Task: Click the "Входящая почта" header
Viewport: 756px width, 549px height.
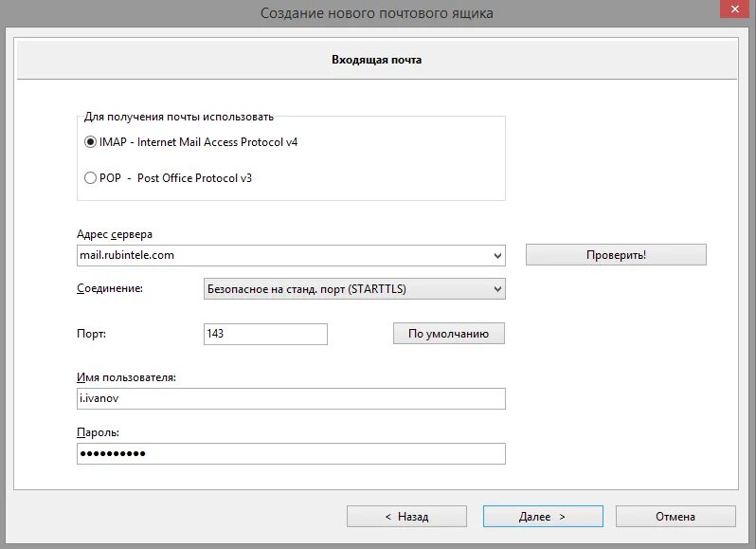Action: pyautogui.click(x=377, y=60)
